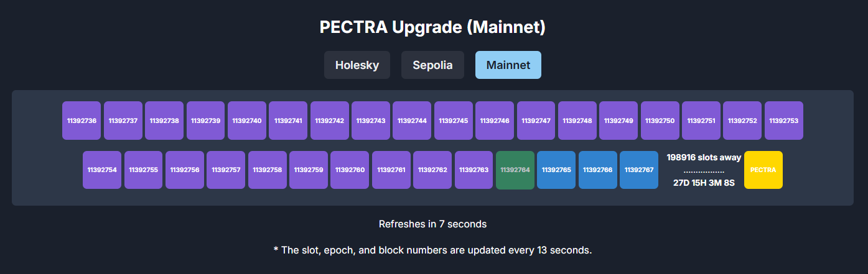Image resolution: width=868 pixels, height=274 pixels.
Task: Select slot block 11392748
Action: point(577,121)
